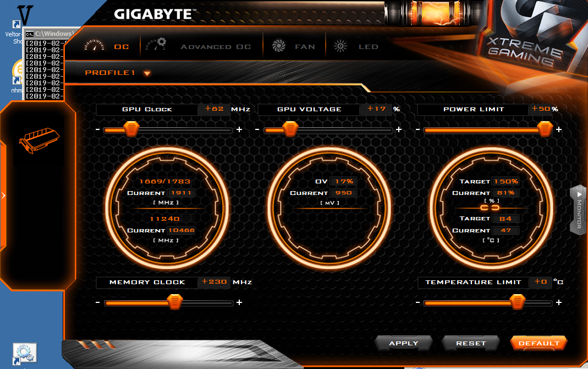Click the current voltage 950 reading
This screenshot has height=369, width=588.
[x=343, y=193]
